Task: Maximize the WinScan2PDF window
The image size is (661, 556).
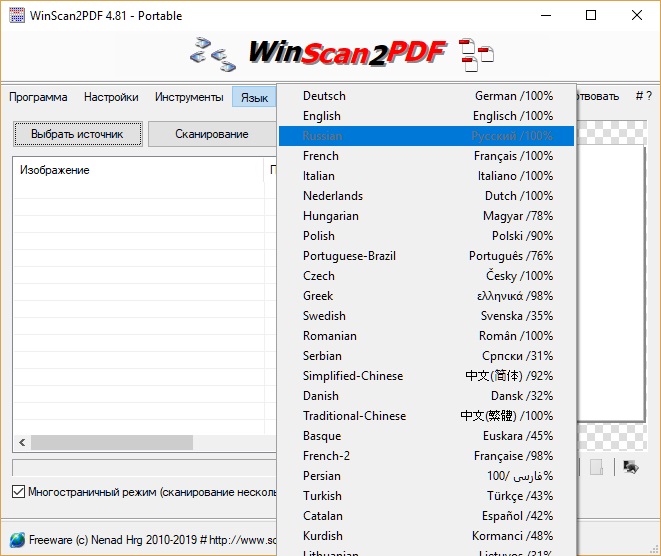Action: click(x=591, y=16)
